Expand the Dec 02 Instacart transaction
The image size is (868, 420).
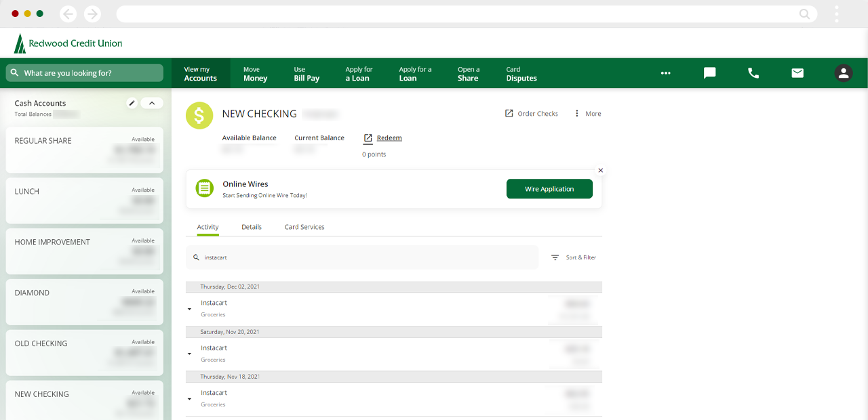point(190,309)
